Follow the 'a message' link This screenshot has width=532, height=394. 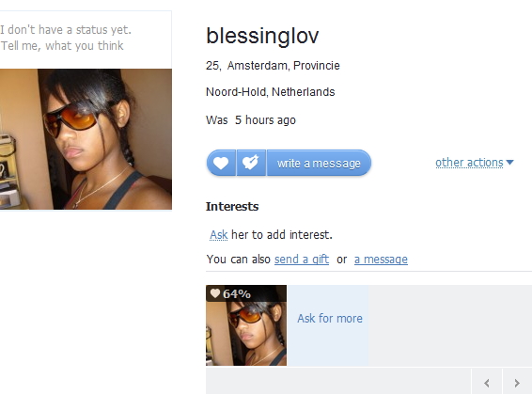(x=381, y=260)
